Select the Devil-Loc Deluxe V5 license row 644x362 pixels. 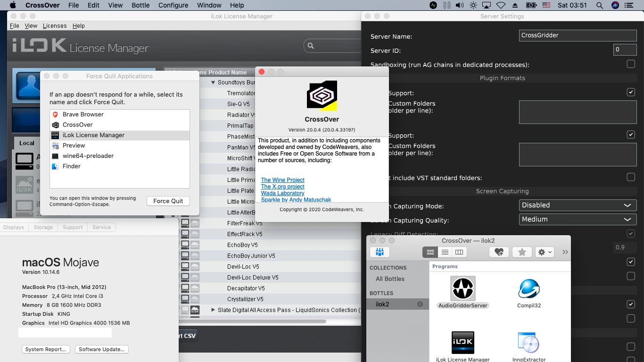coord(270,278)
